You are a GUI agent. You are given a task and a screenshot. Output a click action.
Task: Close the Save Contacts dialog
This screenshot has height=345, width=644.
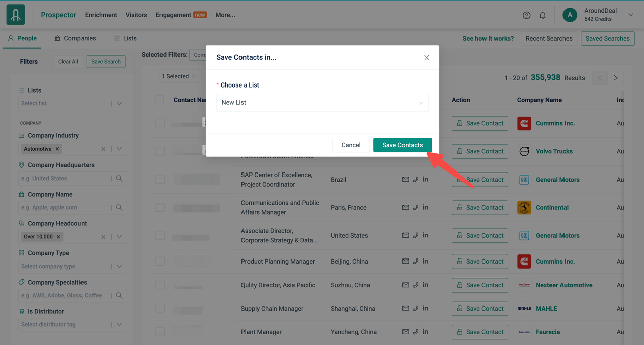click(x=426, y=58)
